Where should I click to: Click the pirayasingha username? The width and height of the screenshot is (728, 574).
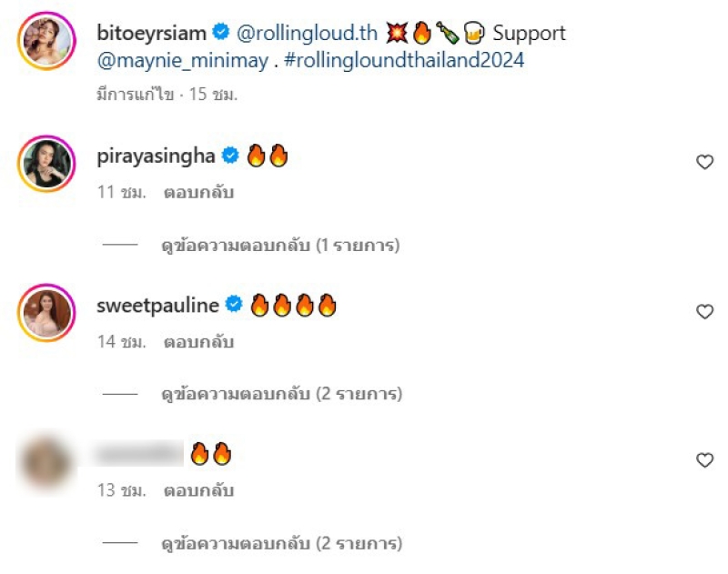click(x=156, y=156)
